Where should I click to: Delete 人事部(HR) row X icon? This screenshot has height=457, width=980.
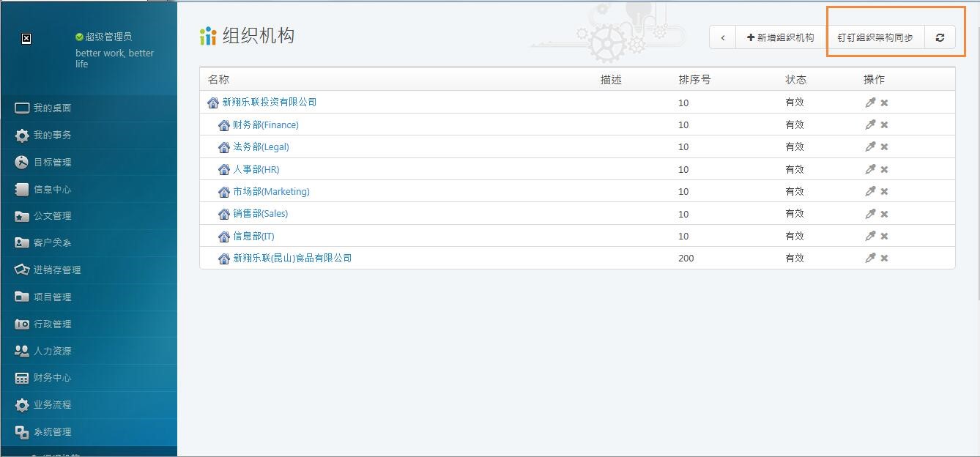pyautogui.click(x=884, y=169)
